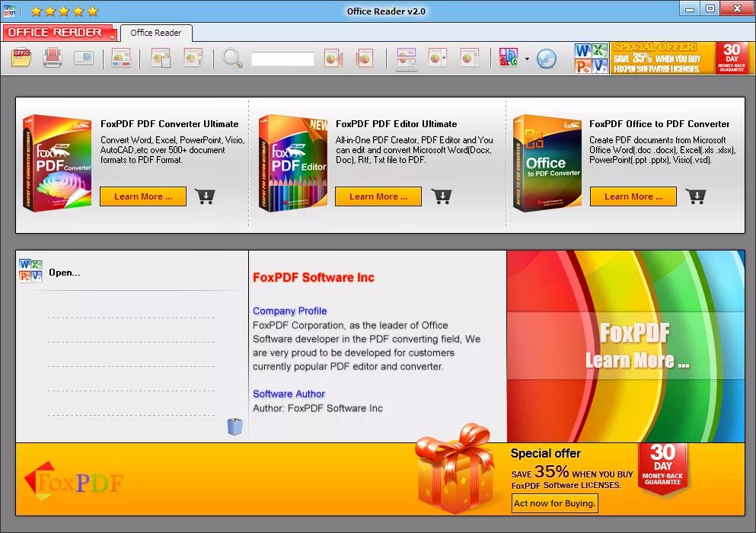756x533 pixels.
Task: Click the recycle bin icon to clear recent list
Action: [234, 426]
